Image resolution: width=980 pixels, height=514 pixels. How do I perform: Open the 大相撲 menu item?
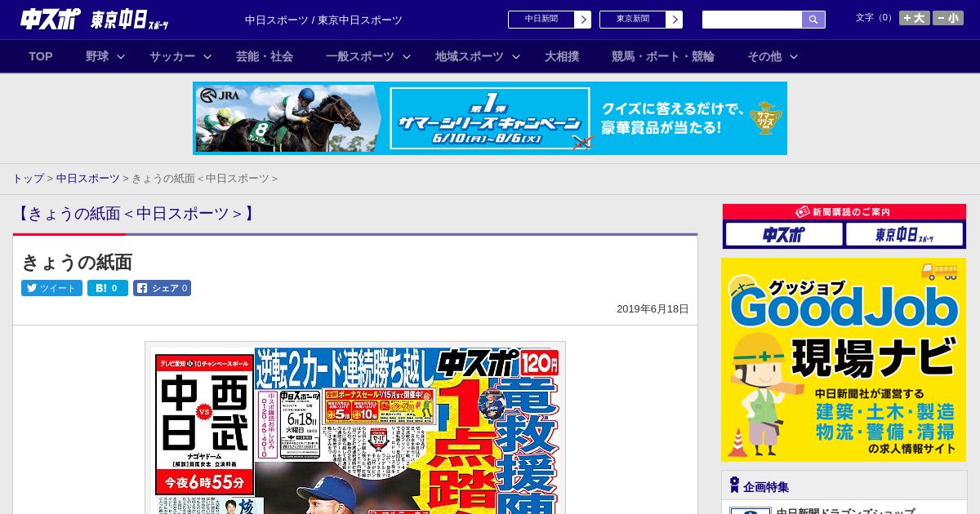pyautogui.click(x=562, y=56)
